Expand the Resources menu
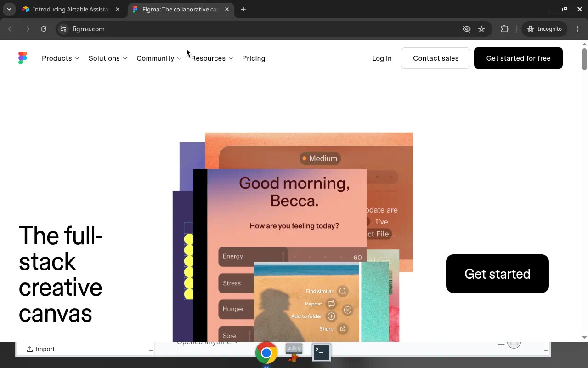 tap(212, 58)
